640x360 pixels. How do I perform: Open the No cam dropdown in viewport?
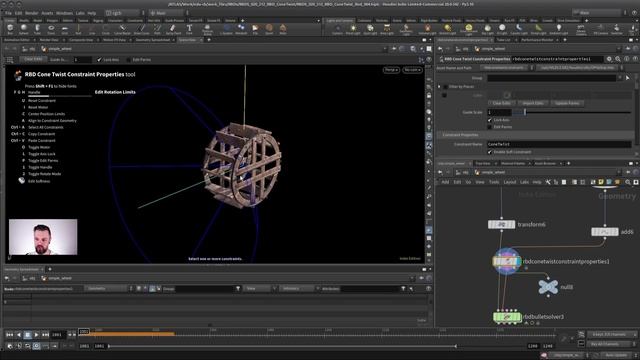(x=411, y=70)
